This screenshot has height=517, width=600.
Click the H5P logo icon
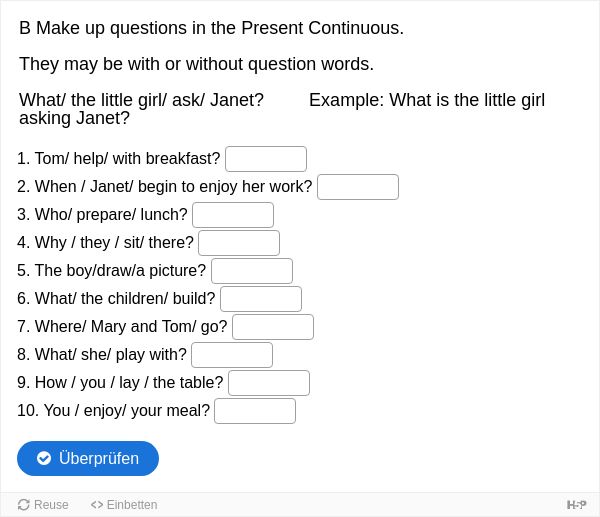576,505
